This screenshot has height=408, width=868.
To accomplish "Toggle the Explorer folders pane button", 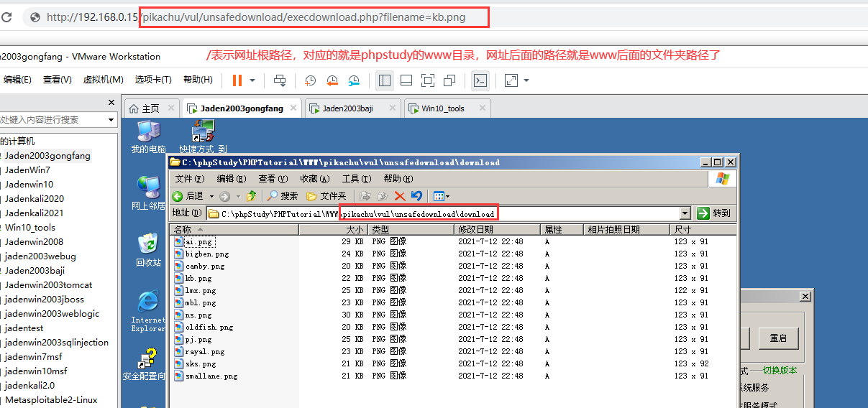I will coord(326,196).
